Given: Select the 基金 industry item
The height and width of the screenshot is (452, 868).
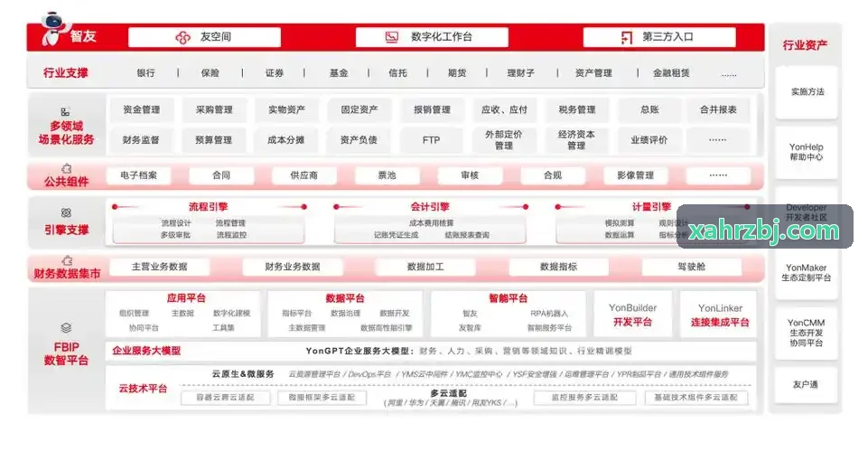Looking at the screenshot, I should (x=339, y=72).
